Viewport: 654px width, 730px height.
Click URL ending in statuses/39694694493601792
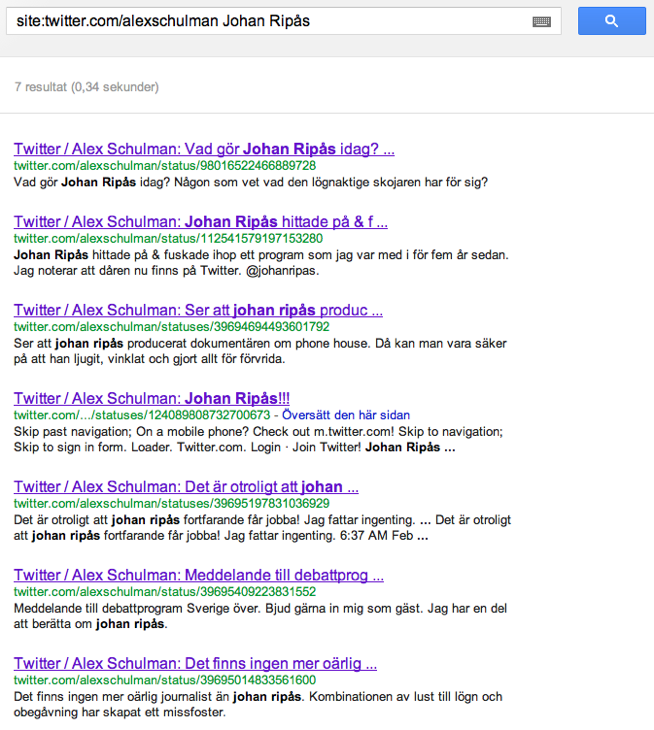coord(171,327)
